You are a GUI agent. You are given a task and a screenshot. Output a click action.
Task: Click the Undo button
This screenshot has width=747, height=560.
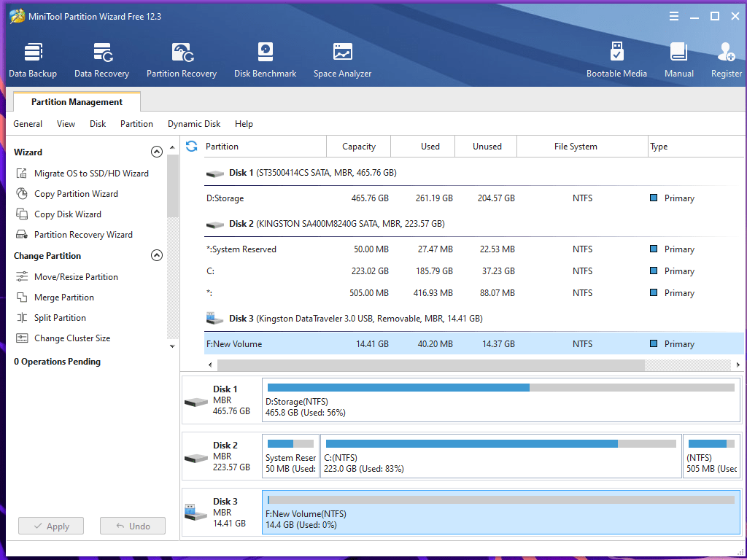click(x=132, y=526)
